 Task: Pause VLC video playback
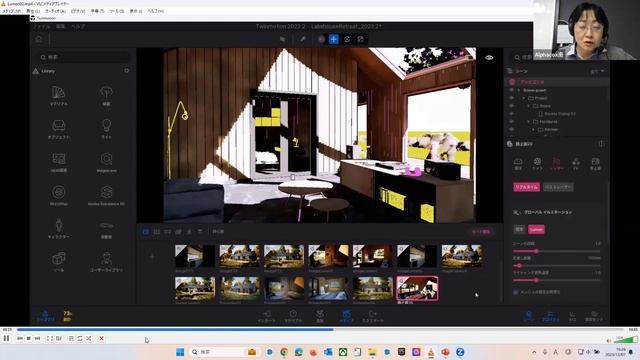pos(6,338)
